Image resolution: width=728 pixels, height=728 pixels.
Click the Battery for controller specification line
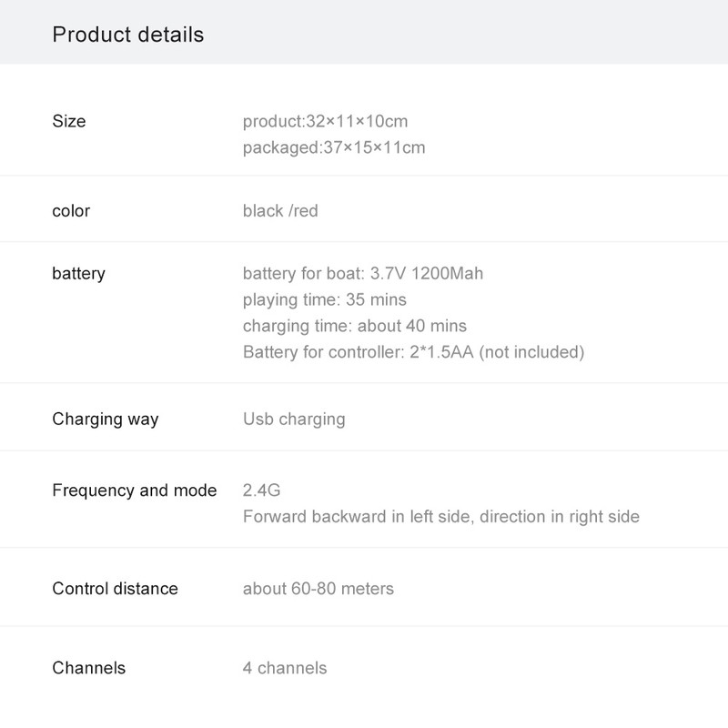point(413,352)
